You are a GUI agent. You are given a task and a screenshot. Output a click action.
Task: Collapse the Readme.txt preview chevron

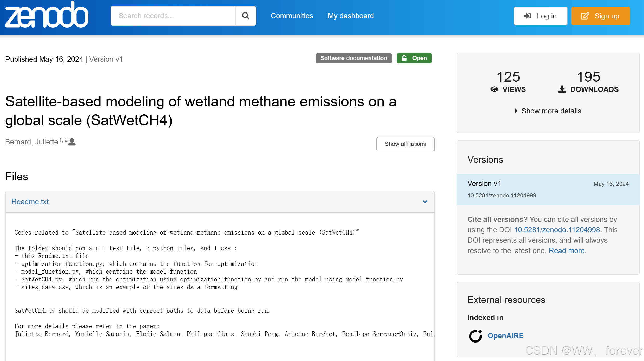pyautogui.click(x=425, y=202)
